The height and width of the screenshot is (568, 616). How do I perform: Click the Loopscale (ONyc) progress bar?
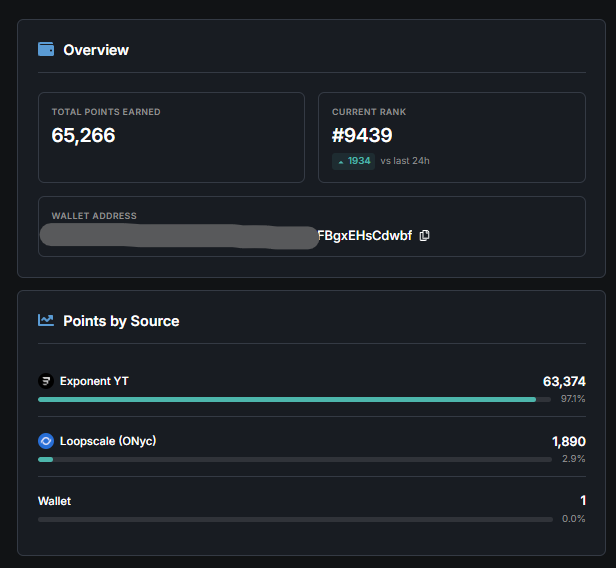tap(295, 460)
